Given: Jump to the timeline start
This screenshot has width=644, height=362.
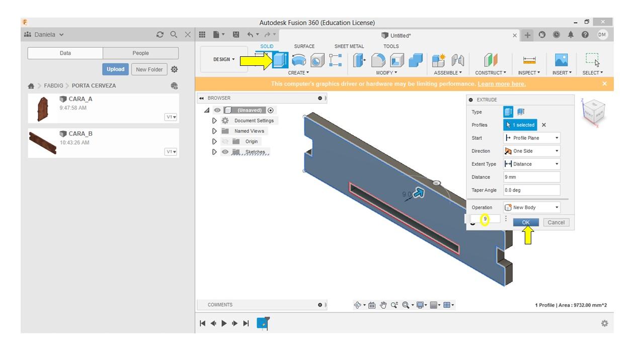Looking at the screenshot, I should (x=203, y=323).
